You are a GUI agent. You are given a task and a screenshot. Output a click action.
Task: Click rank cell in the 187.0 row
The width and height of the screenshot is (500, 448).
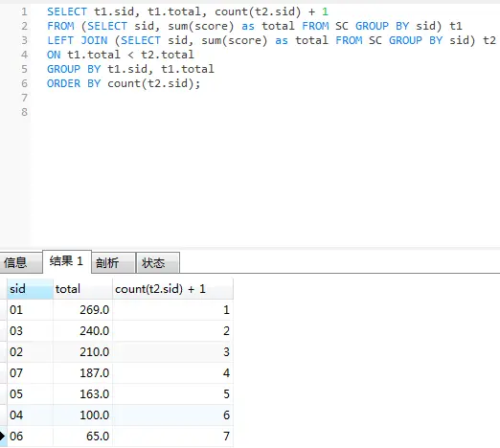click(x=172, y=373)
